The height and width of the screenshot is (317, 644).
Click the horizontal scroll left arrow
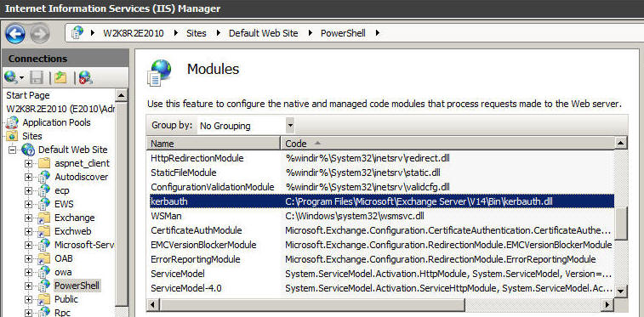tap(153, 304)
